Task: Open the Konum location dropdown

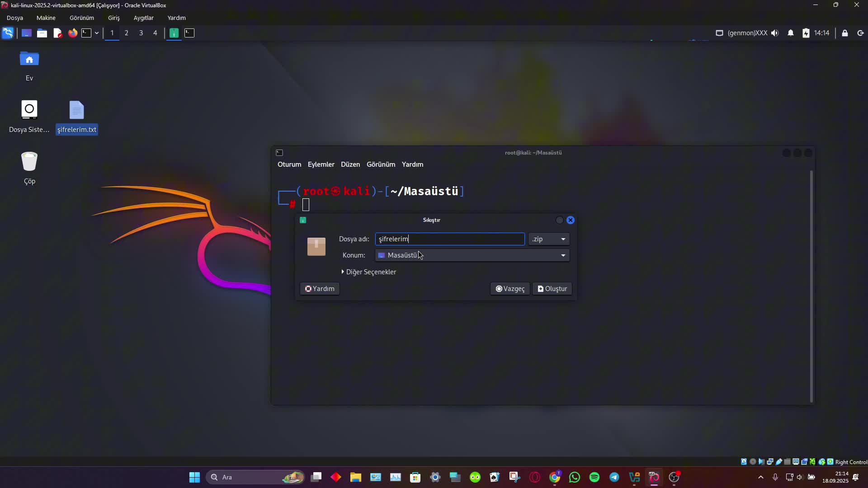Action: click(x=472, y=255)
